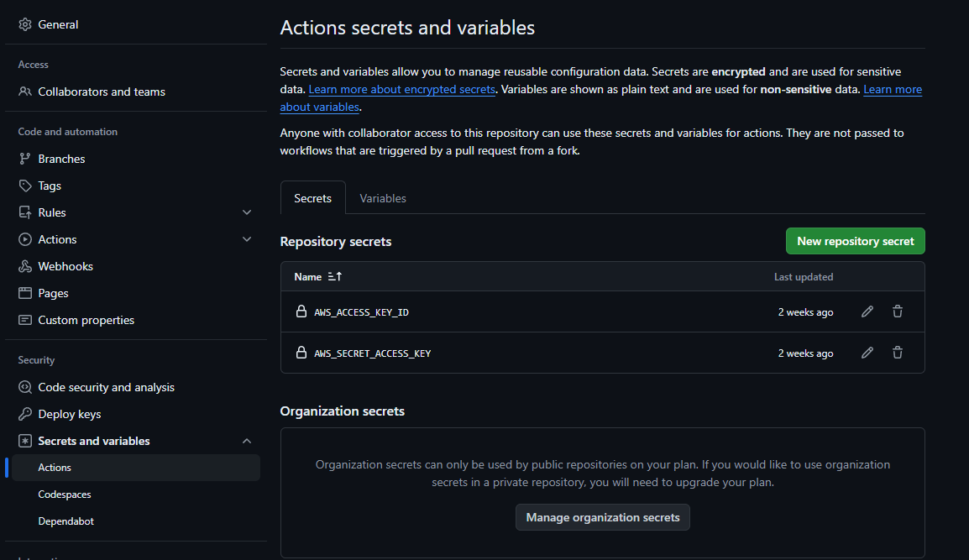Click the branch icon beside Branches
969x560 pixels.
[25, 159]
